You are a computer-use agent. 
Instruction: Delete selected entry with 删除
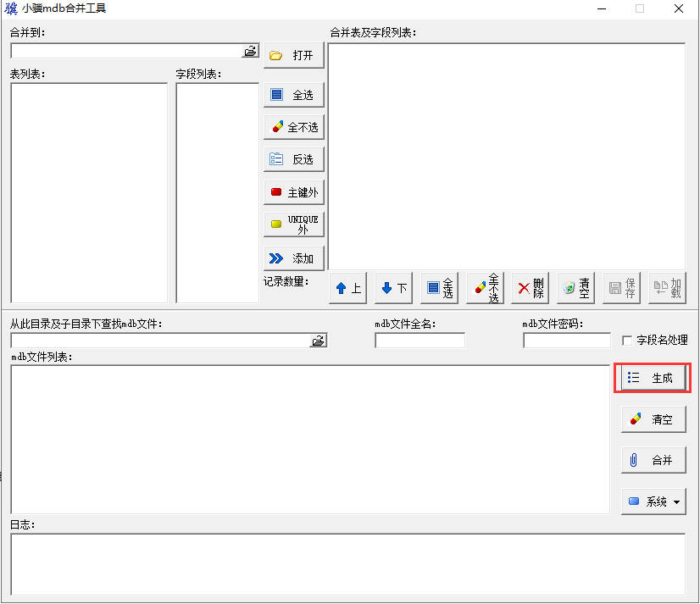tap(529, 288)
